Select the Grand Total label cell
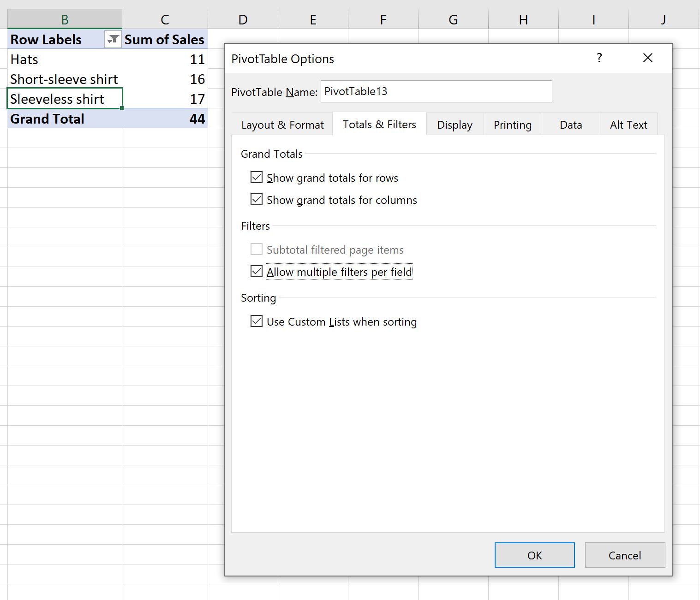Viewport: 700px width, 600px height. tap(65, 119)
